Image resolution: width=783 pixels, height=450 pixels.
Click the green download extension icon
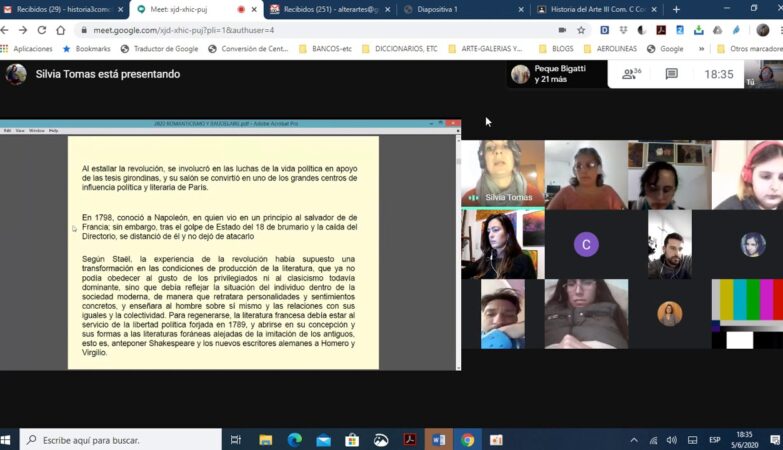coord(699,30)
